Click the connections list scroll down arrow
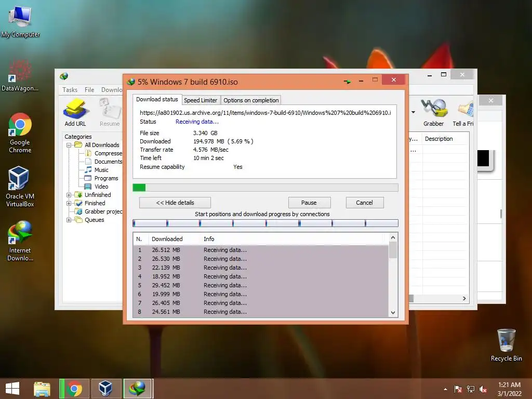 (393, 312)
